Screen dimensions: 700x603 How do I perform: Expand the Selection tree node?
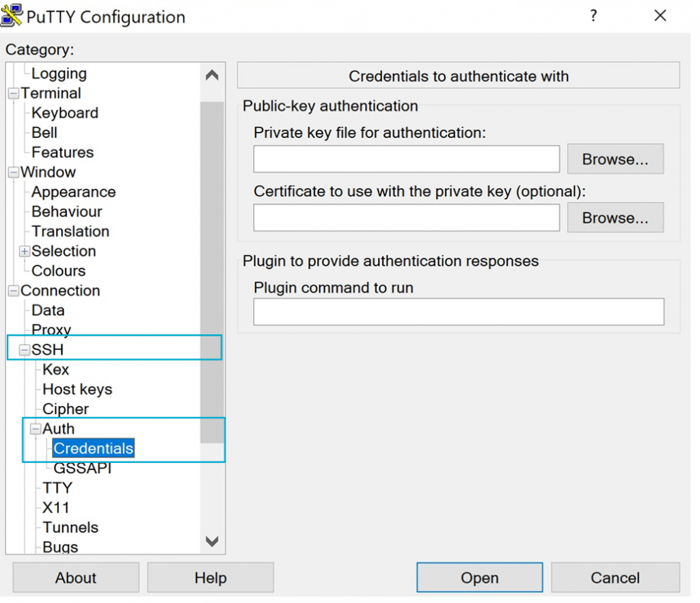tap(25, 252)
